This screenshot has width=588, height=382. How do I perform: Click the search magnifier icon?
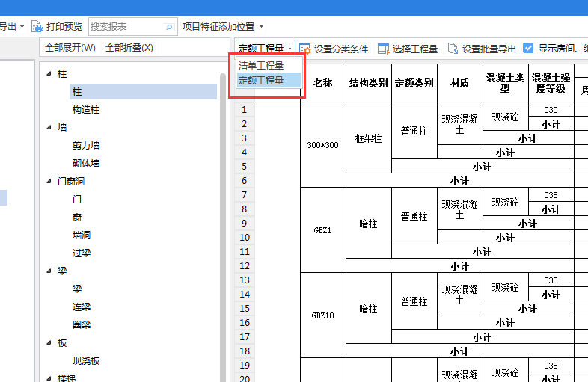(169, 27)
